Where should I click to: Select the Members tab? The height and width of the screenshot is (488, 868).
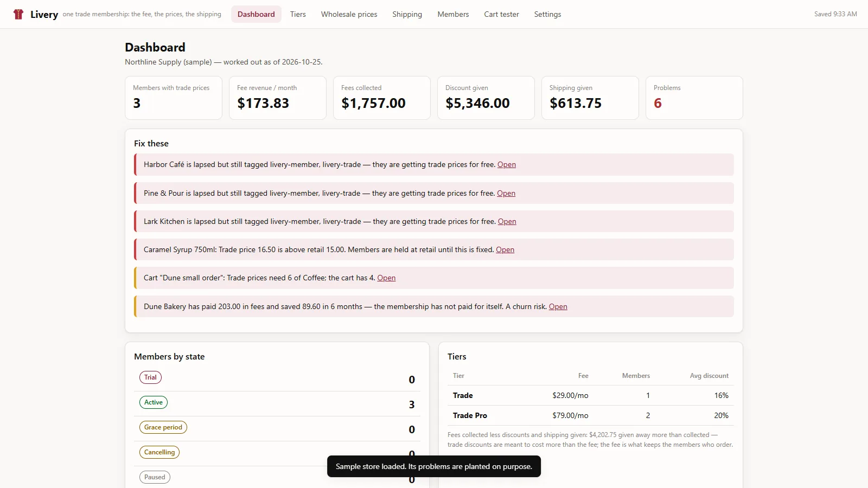(x=453, y=14)
